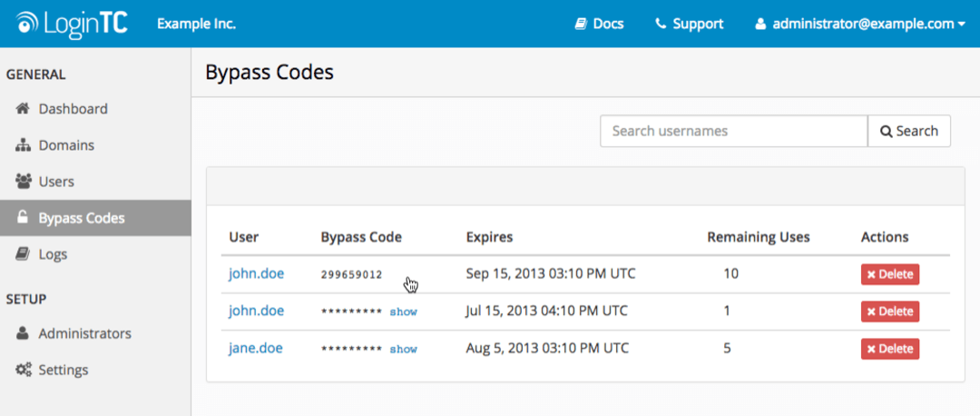Click the LoginTC logo

73,24
